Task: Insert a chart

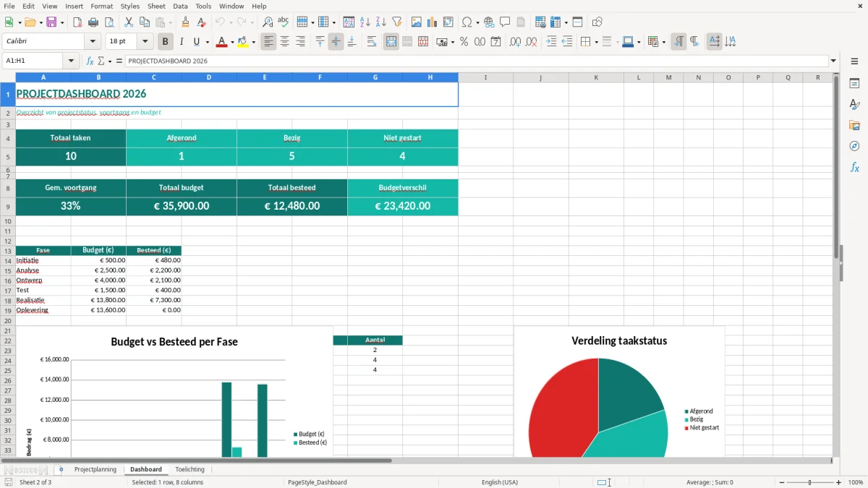Action: click(x=433, y=22)
